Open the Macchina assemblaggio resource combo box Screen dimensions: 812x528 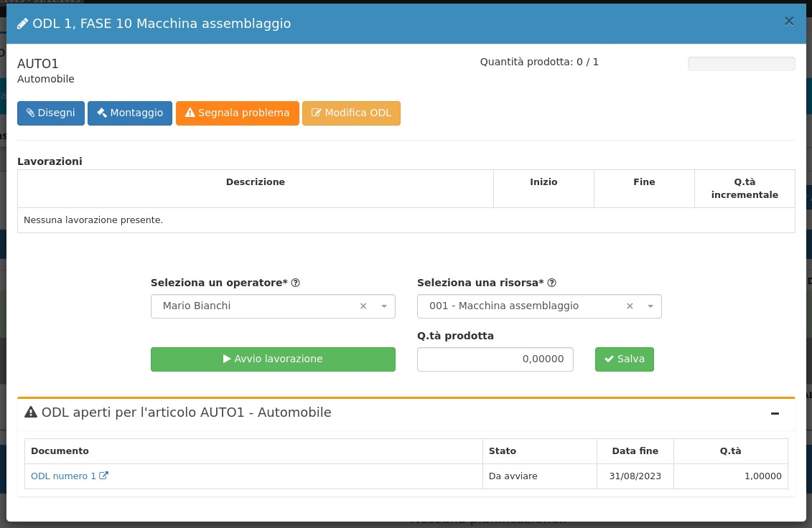tap(524, 306)
